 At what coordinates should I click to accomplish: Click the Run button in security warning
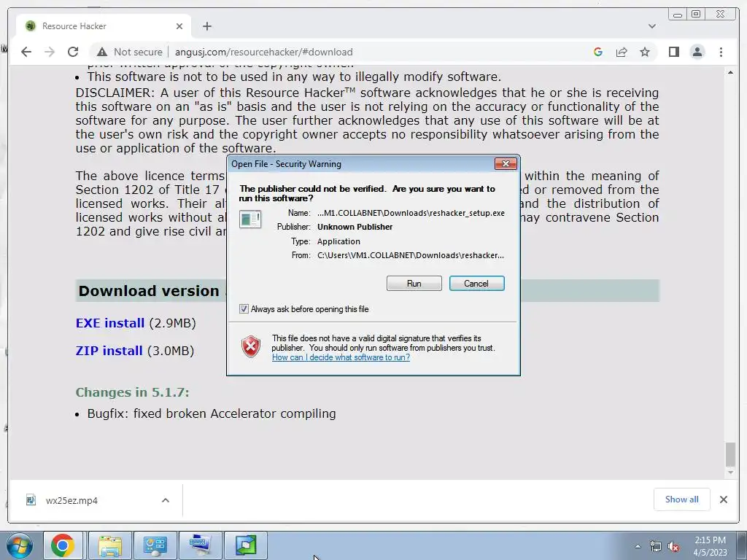point(414,284)
